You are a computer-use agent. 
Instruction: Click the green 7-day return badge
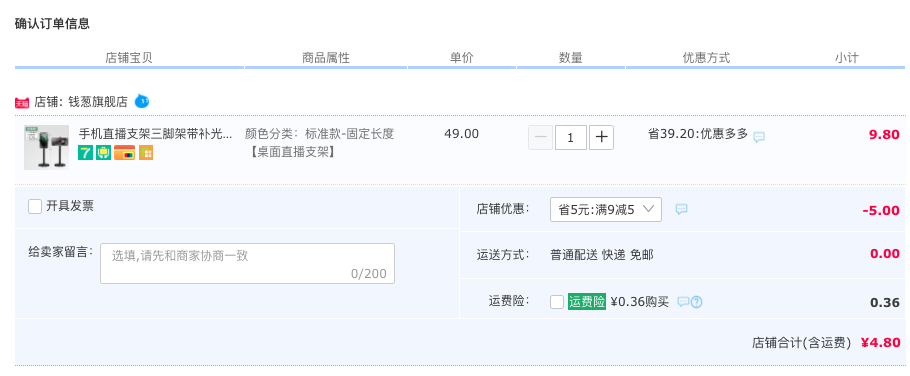click(86, 153)
